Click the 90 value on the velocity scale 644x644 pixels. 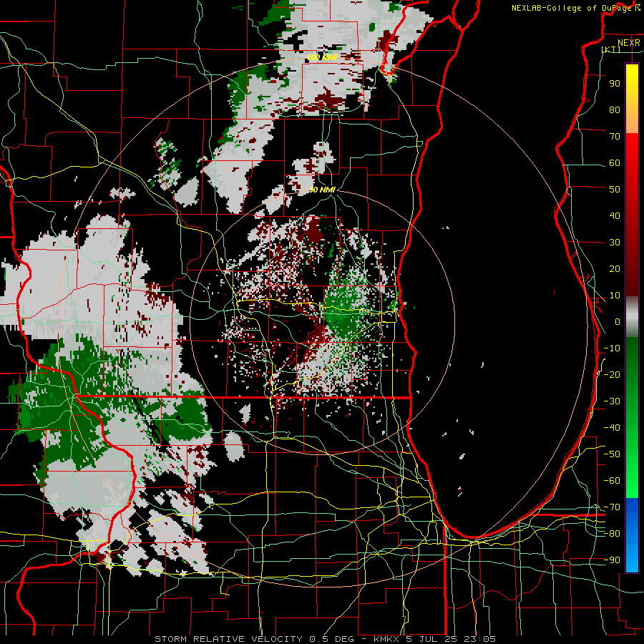(615, 84)
